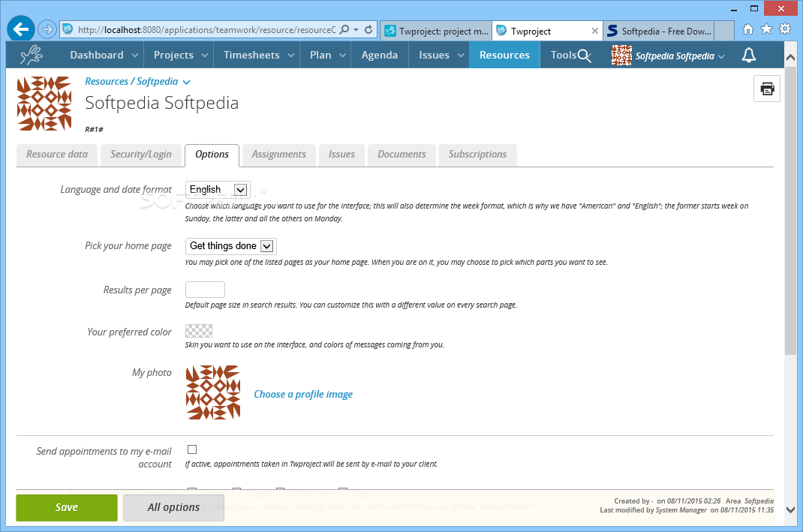
Task: Select the Options tab
Action: [x=212, y=155]
